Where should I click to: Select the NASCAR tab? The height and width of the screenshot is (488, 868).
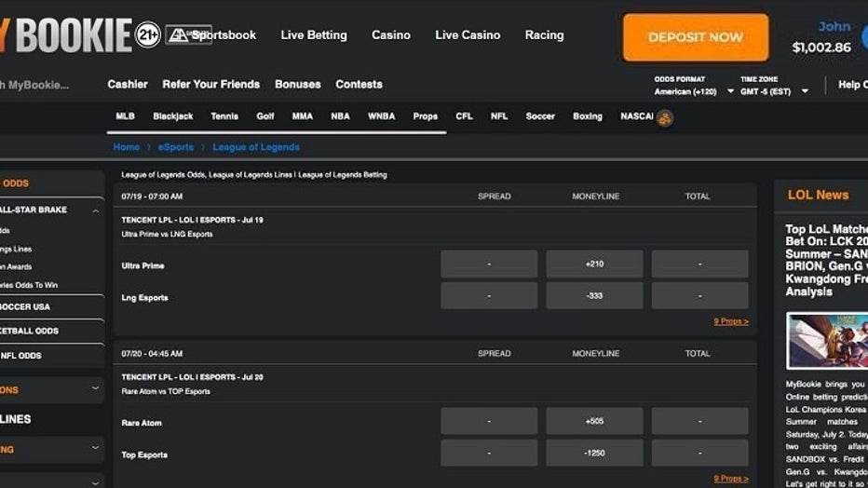click(x=637, y=116)
